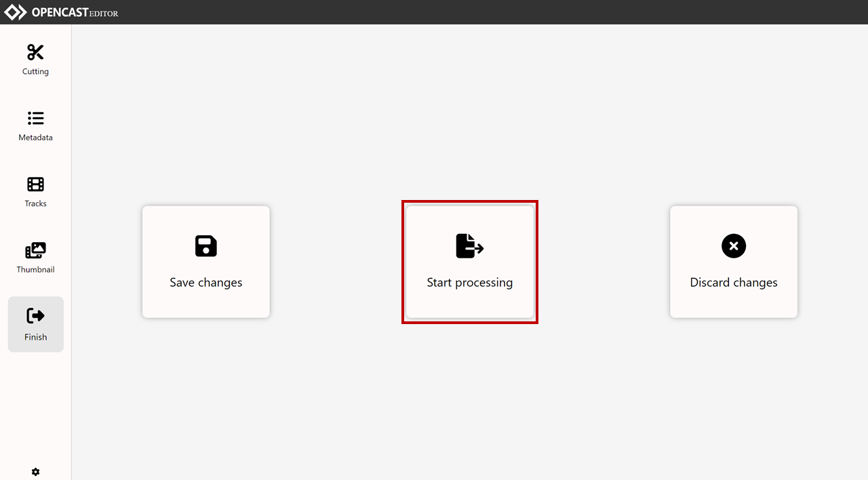Switch to the Cutting tab label
The width and height of the screenshot is (868, 480).
pyautogui.click(x=35, y=71)
